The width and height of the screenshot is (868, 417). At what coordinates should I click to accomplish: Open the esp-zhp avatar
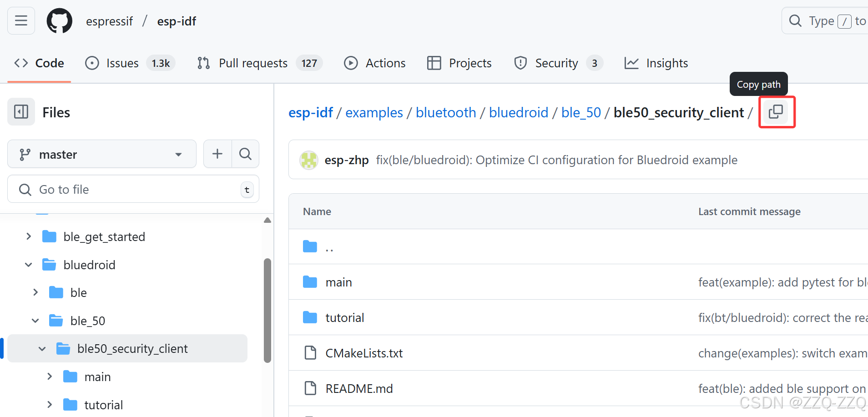coord(309,160)
